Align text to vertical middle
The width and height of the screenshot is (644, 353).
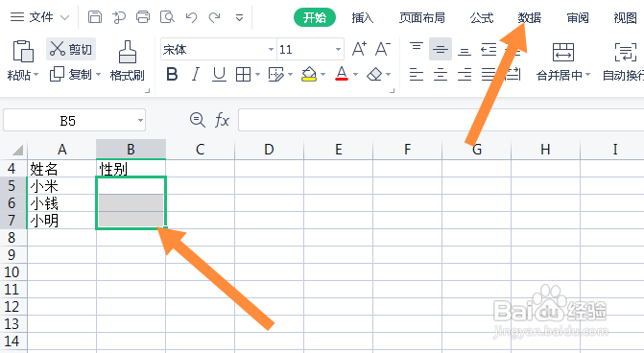441,49
